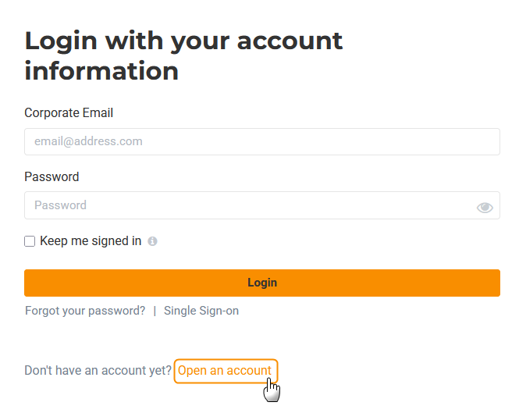
Task: Click the Don't have an account yet text
Action: (x=98, y=371)
